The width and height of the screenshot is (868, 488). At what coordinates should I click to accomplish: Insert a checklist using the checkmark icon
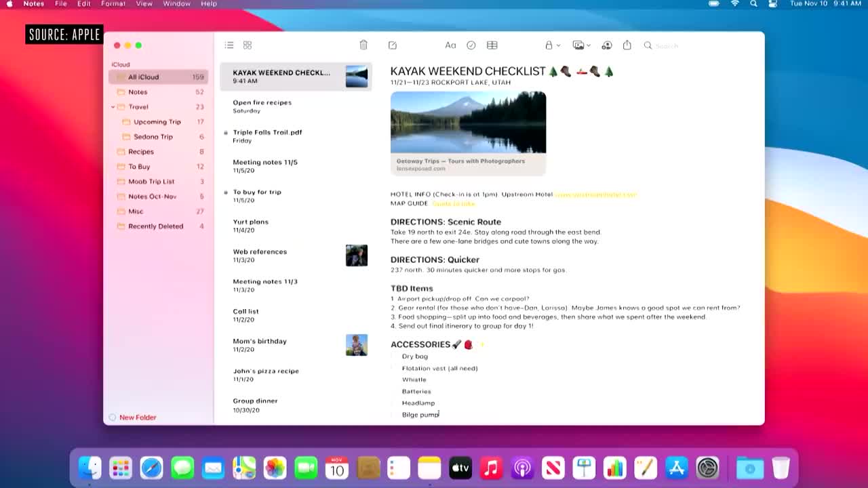click(471, 45)
